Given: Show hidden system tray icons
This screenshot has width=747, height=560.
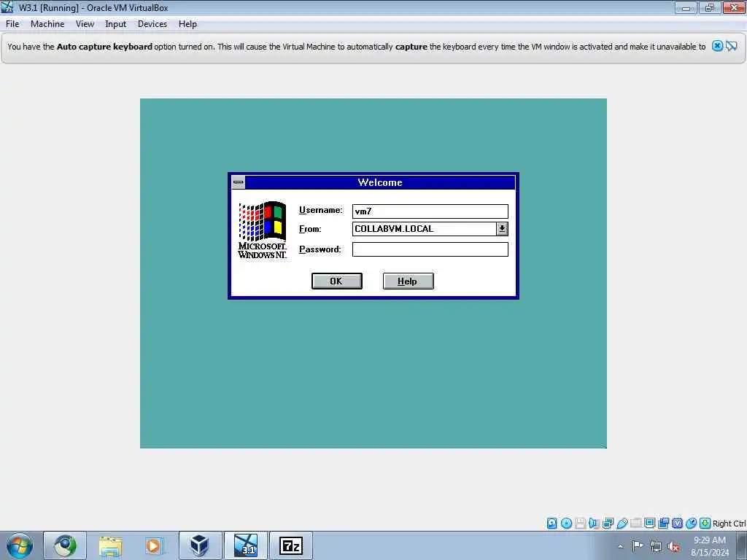Looking at the screenshot, I should (x=620, y=547).
